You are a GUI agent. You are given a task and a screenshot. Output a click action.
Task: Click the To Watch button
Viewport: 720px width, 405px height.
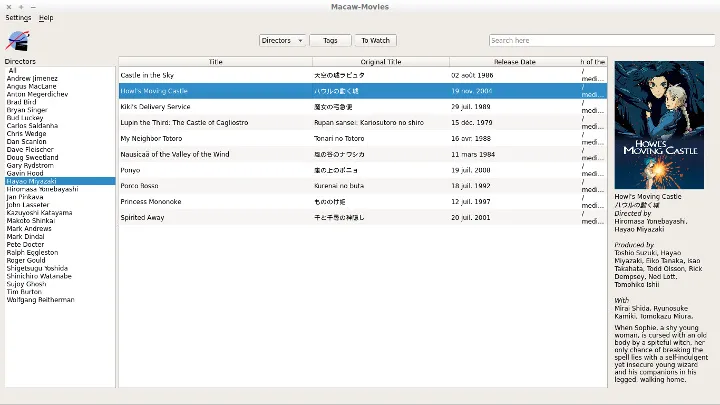[x=375, y=40]
